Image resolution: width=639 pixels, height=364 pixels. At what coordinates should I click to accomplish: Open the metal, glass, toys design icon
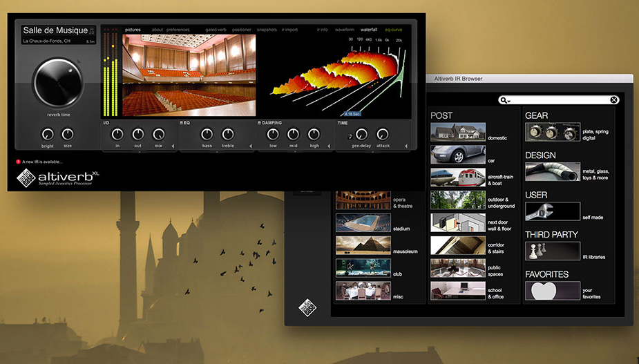553,171
